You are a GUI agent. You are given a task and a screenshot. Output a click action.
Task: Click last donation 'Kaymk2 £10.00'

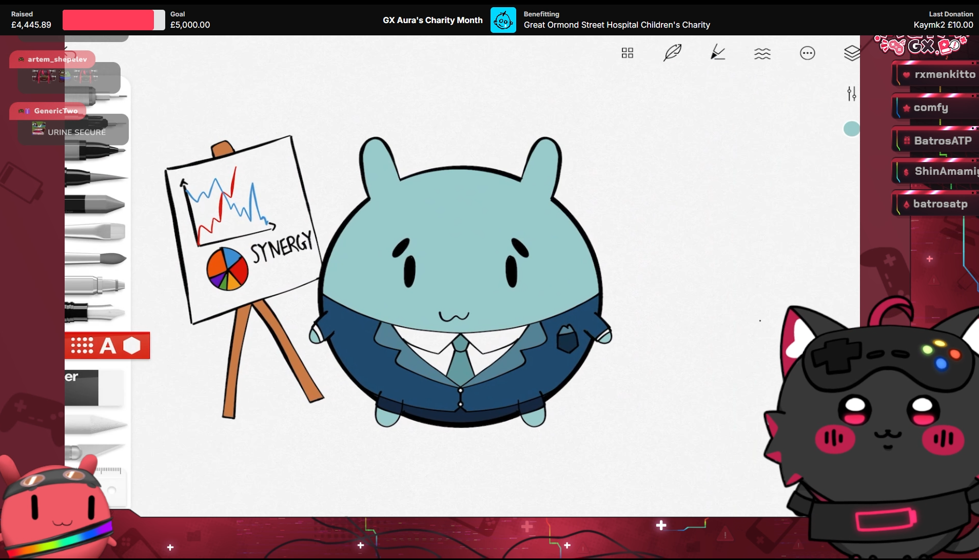(943, 25)
